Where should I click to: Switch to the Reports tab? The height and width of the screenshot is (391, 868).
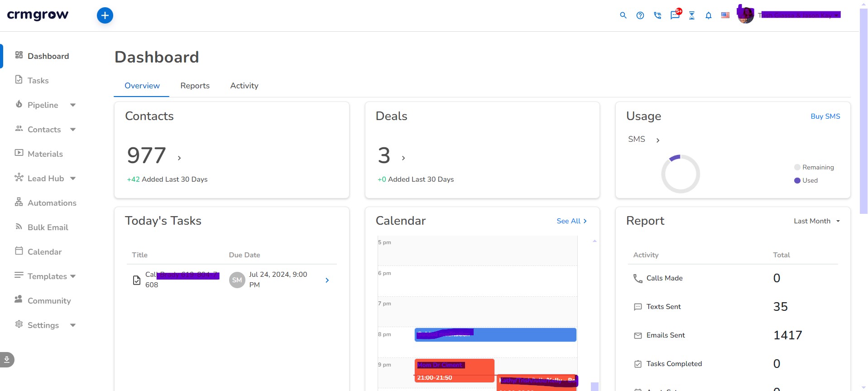point(195,86)
